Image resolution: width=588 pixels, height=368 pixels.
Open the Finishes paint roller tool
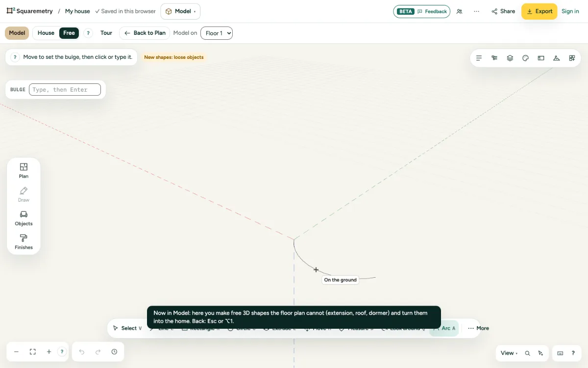24,242
